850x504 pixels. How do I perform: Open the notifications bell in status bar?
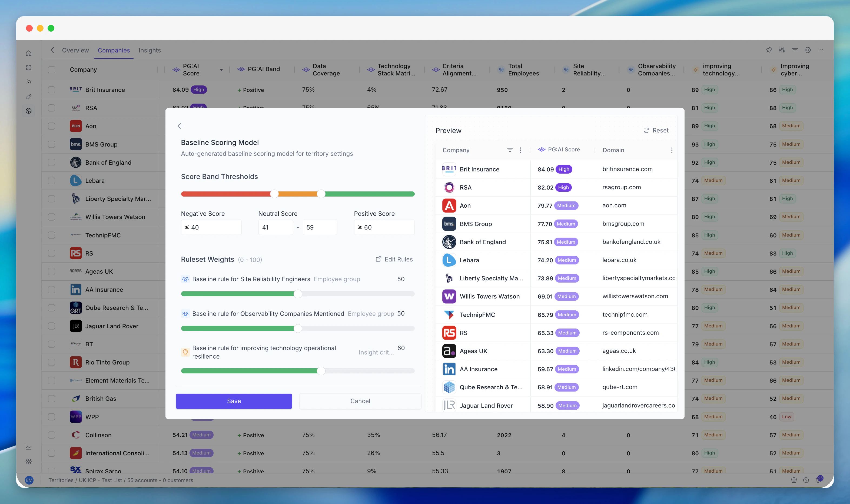coord(818,480)
